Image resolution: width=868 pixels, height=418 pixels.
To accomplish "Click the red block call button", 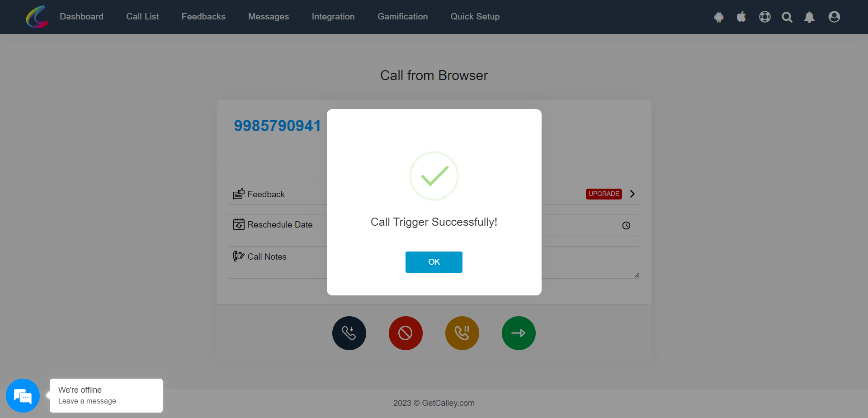I will 406,333.
